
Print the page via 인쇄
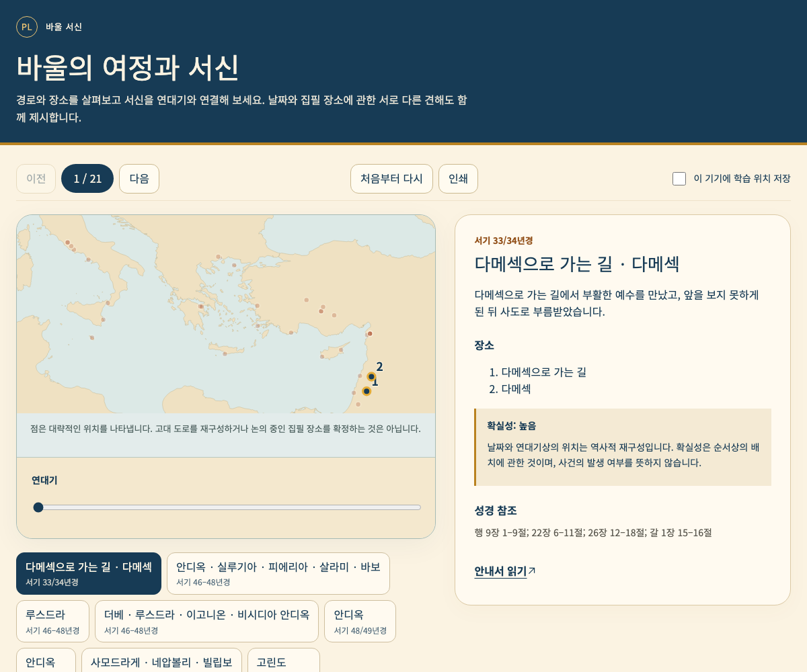coord(458,179)
